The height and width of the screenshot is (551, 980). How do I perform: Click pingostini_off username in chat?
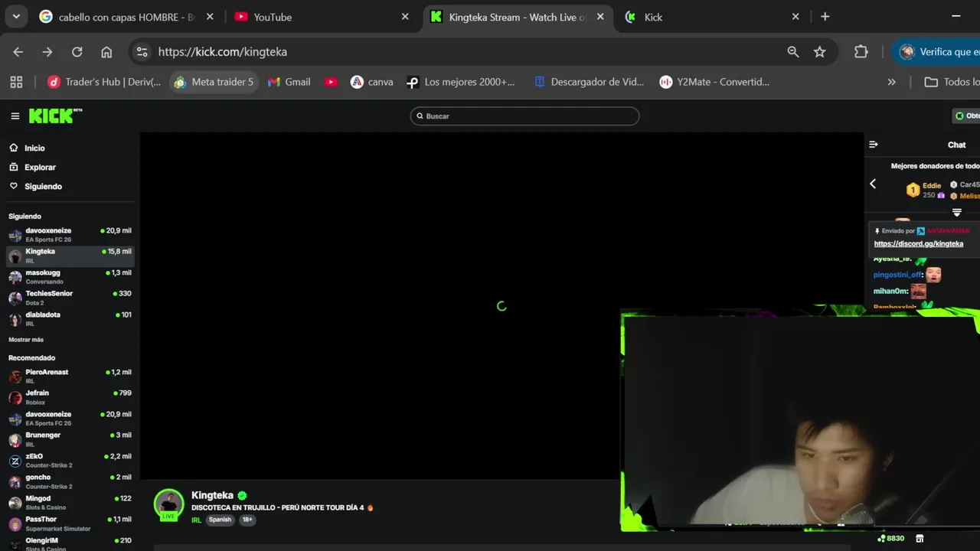click(898, 275)
